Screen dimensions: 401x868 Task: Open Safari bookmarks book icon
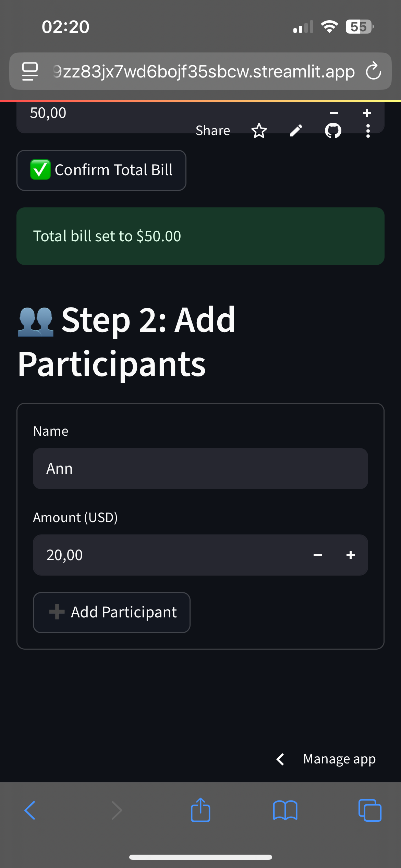285,810
